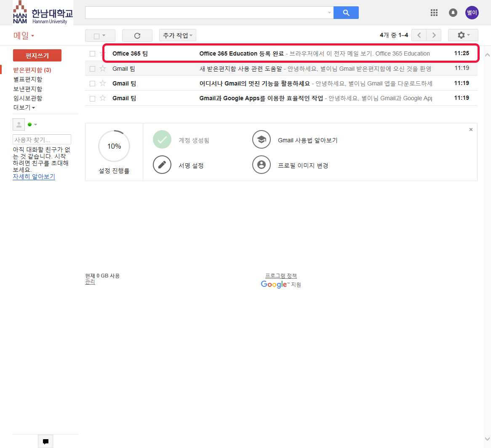491x448 pixels.
Task: Click the 프로필 이미지 변경 text
Action: [x=303, y=165]
